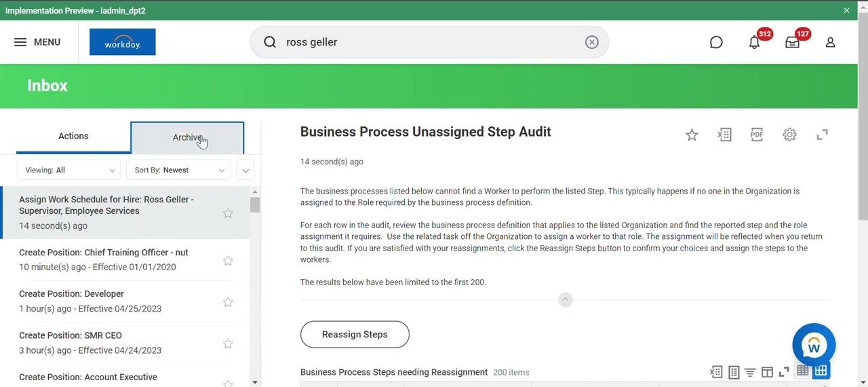This screenshot has width=868, height=387.
Task: Open the table worksheet icon
Action: [x=734, y=372]
